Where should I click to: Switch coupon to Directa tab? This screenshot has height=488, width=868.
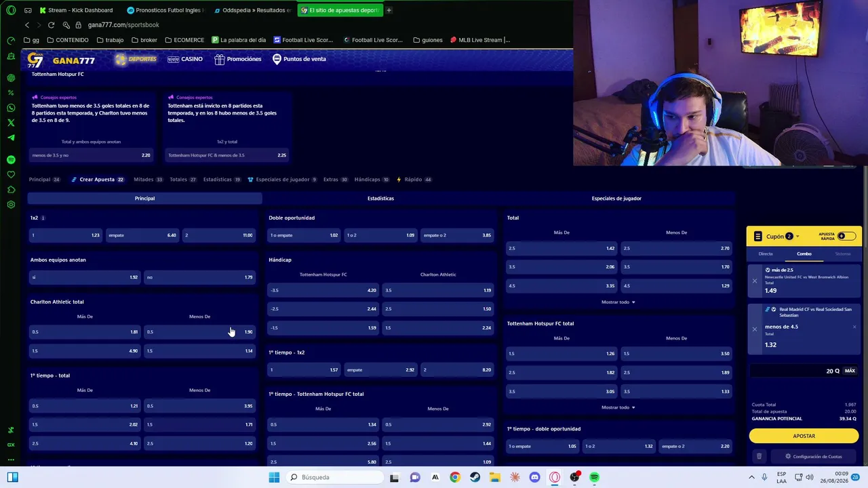tap(766, 254)
